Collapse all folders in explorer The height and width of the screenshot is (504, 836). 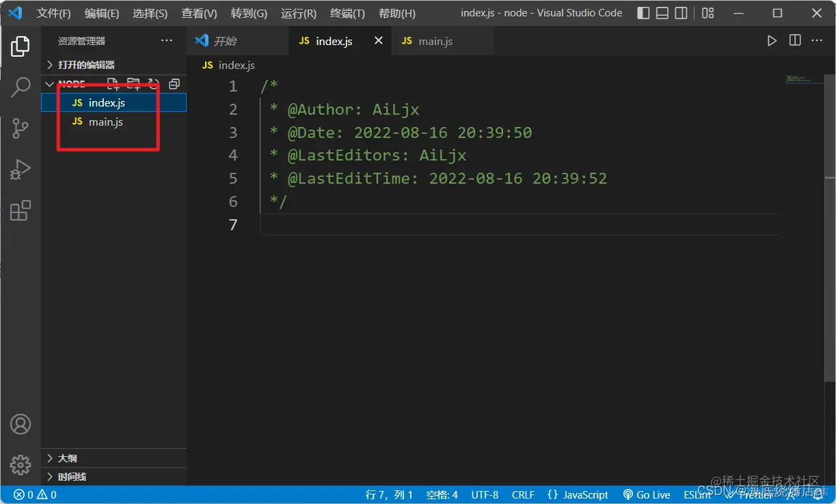pyautogui.click(x=174, y=84)
